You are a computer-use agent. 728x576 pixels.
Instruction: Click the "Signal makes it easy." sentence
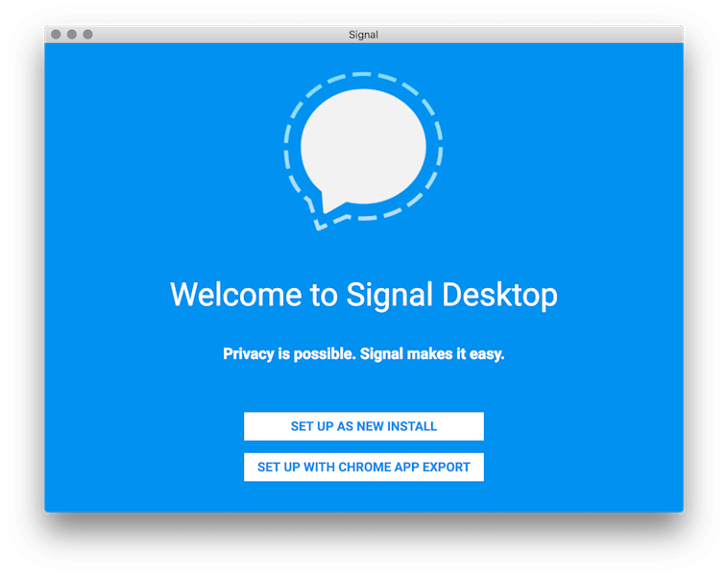coord(432,354)
